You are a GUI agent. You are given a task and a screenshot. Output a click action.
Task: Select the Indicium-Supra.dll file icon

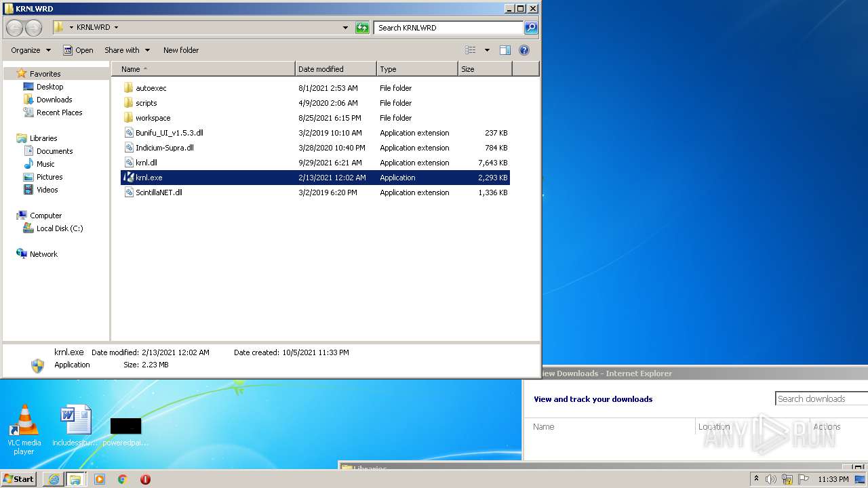[x=129, y=148]
